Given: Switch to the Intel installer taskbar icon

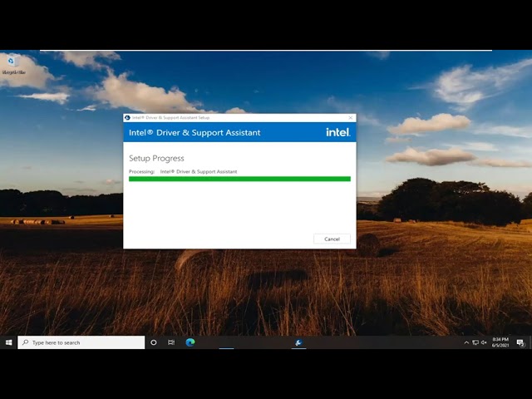Looking at the screenshot, I should click(x=298, y=342).
